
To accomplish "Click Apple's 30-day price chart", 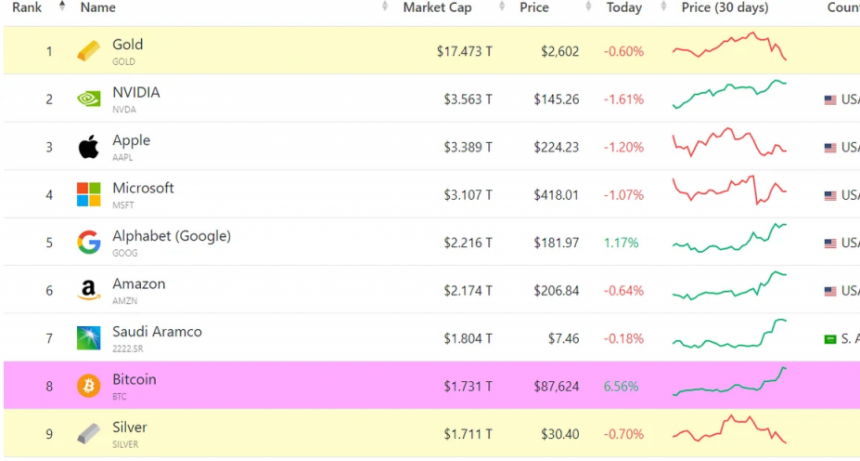I will [729, 142].
